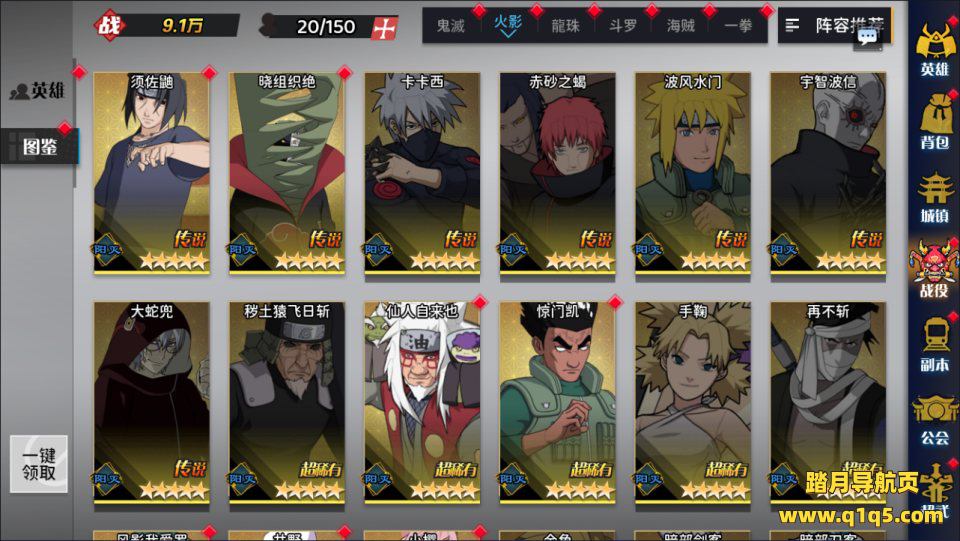Image resolution: width=960 pixels, height=541 pixels.
Task: Open the 公会 guild icon
Action: [x=934, y=420]
